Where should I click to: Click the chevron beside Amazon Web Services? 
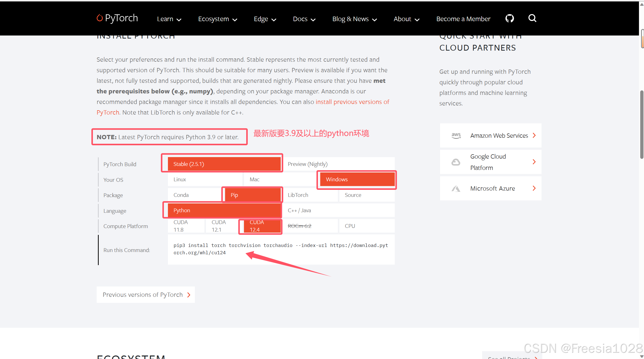(x=534, y=135)
